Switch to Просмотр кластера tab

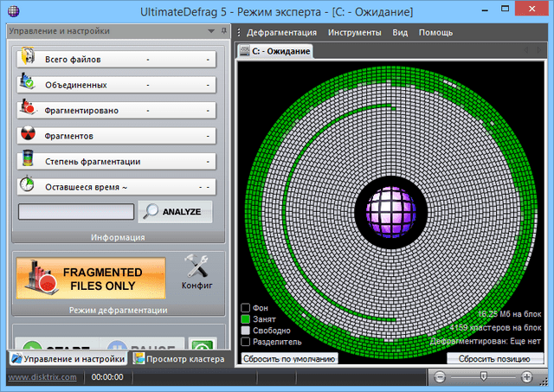click(180, 359)
